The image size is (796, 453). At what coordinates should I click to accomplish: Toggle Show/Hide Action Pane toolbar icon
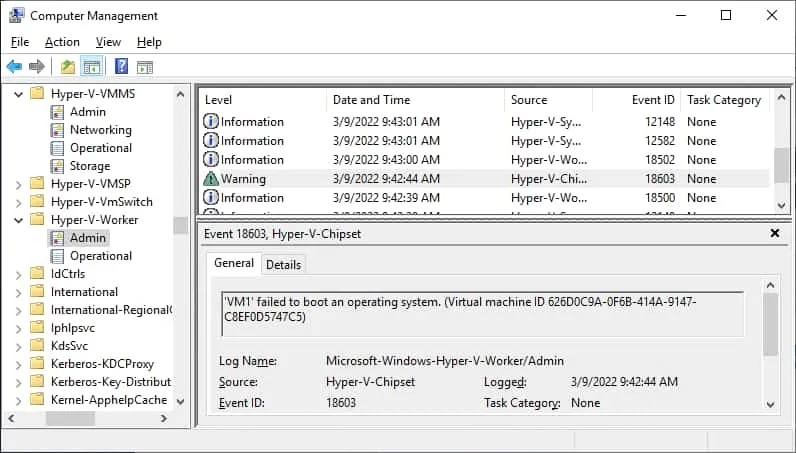point(145,67)
